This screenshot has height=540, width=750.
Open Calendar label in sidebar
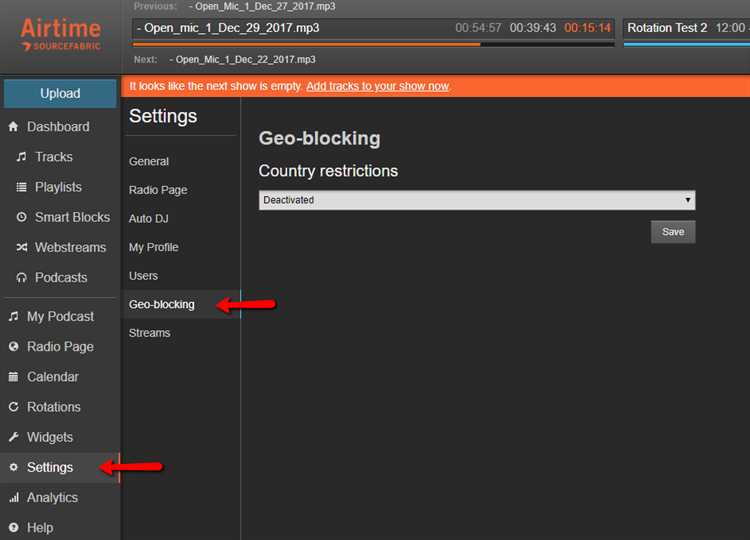click(x=53, y=377)
